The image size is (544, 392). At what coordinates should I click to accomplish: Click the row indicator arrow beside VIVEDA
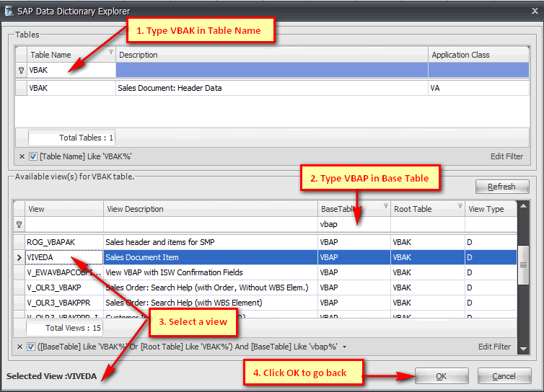click(x=19, y=257)
